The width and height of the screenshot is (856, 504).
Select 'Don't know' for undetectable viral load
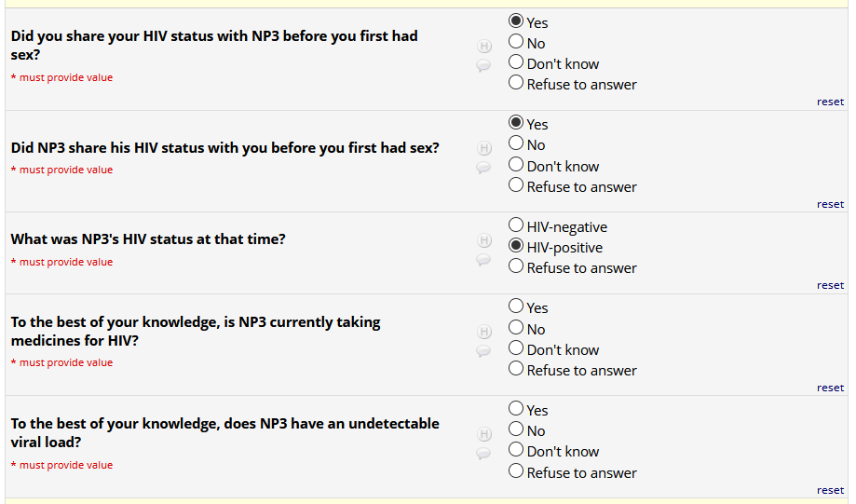tap(516, 451)
